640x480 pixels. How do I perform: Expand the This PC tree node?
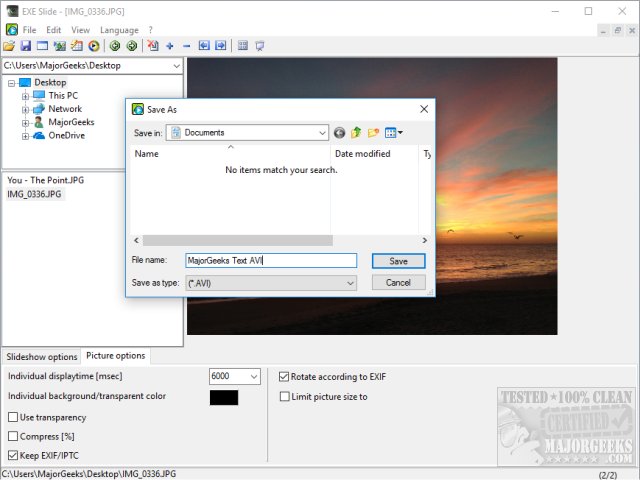point(25,96)
